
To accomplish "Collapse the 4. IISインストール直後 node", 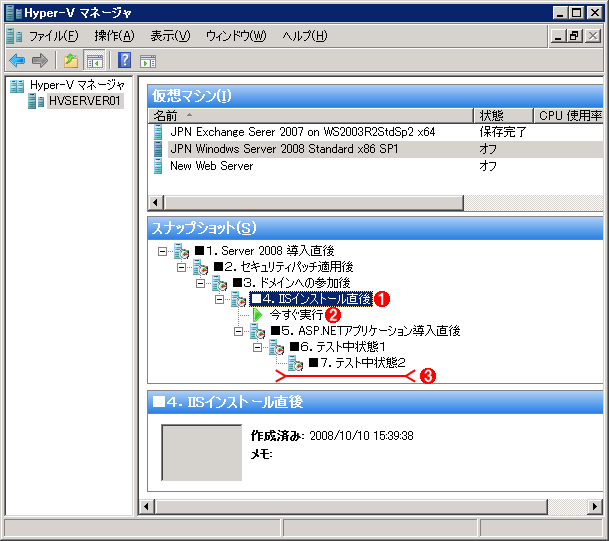I will pyautogui.click(x=219, y=299).
